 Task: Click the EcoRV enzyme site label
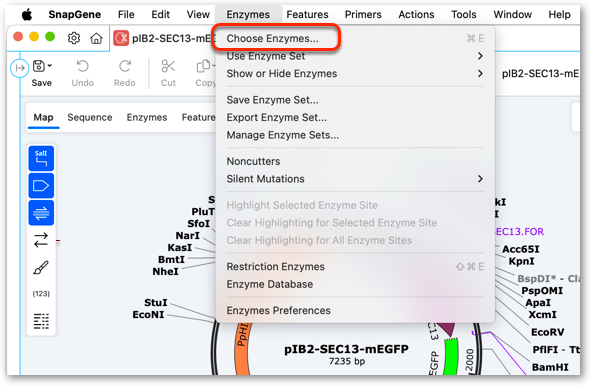tap(547, 332)
